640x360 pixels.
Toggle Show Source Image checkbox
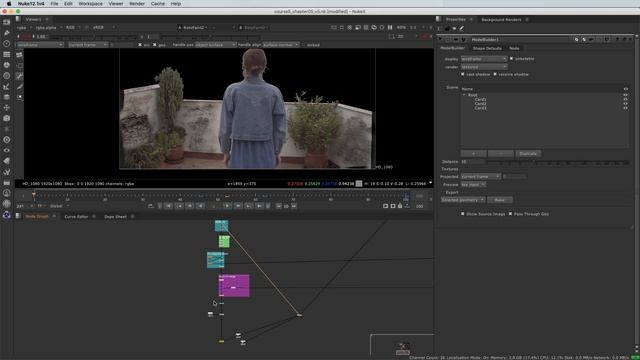462,213
